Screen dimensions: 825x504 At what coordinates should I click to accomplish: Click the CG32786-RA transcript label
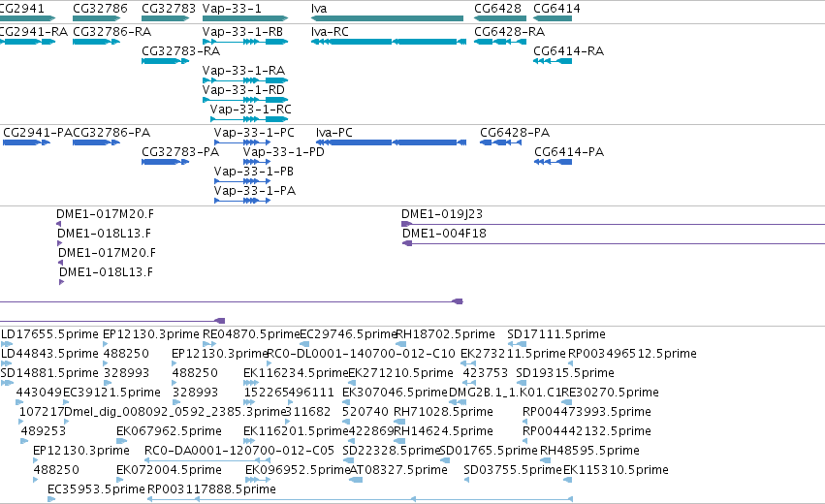point(112,32)
